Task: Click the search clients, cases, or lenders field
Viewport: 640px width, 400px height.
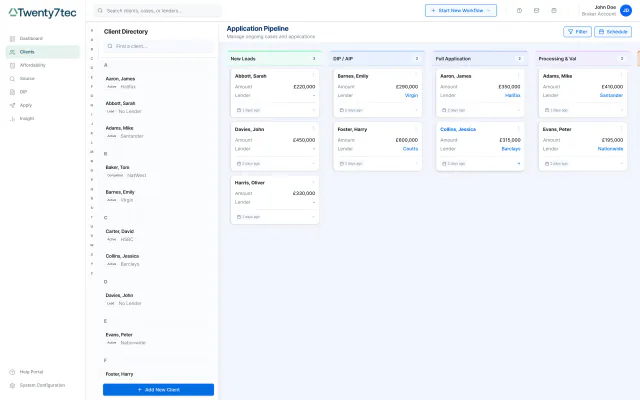Action: point(158,11)
